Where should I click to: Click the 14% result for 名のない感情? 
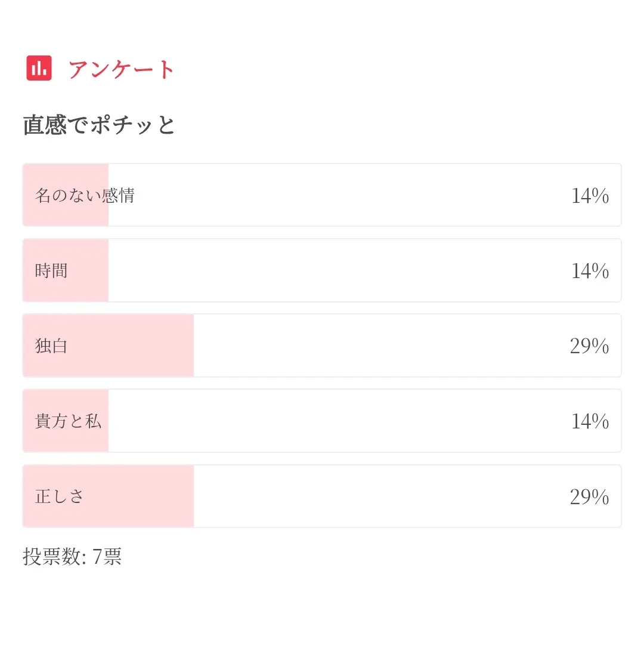point(590,196)
